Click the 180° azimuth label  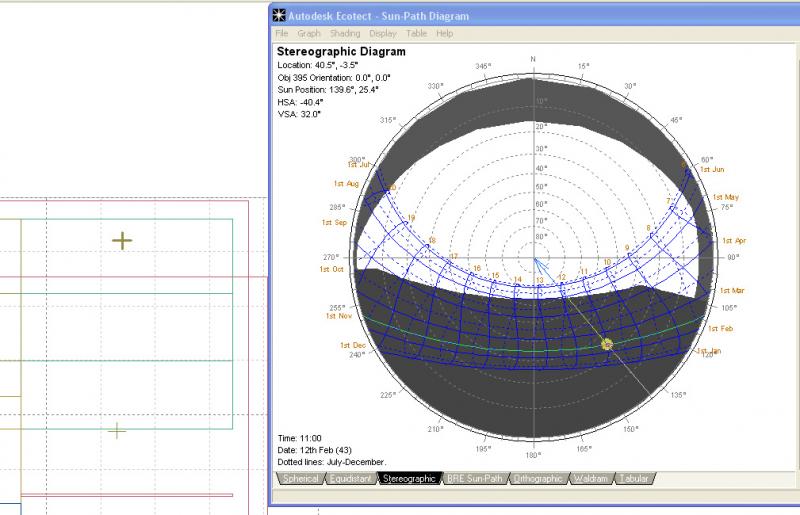coord(533,455)
